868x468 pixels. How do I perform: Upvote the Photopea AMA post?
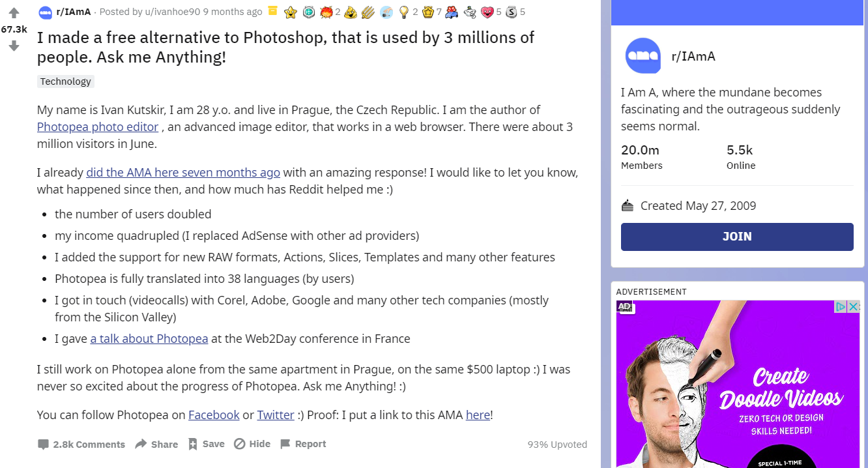click(14, 13)
